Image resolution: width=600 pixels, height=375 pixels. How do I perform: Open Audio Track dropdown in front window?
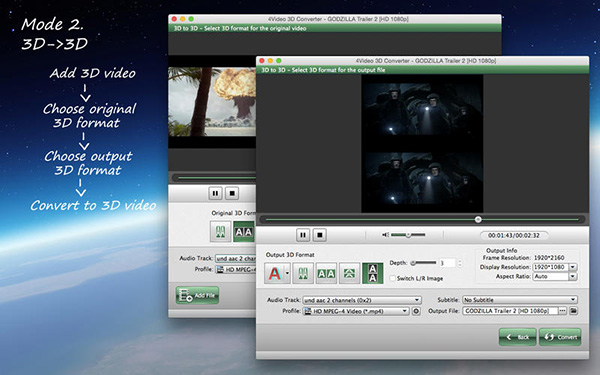pos(362,300)
